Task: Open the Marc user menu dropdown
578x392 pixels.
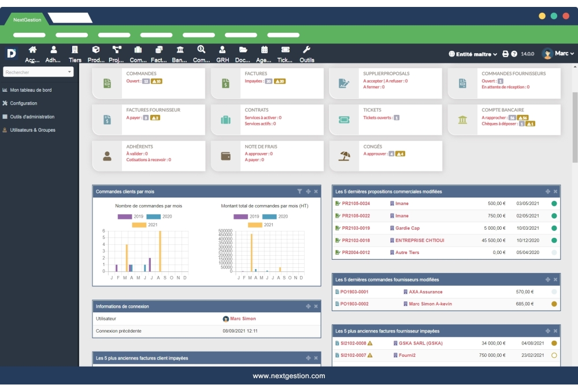Action: (558, 54)
